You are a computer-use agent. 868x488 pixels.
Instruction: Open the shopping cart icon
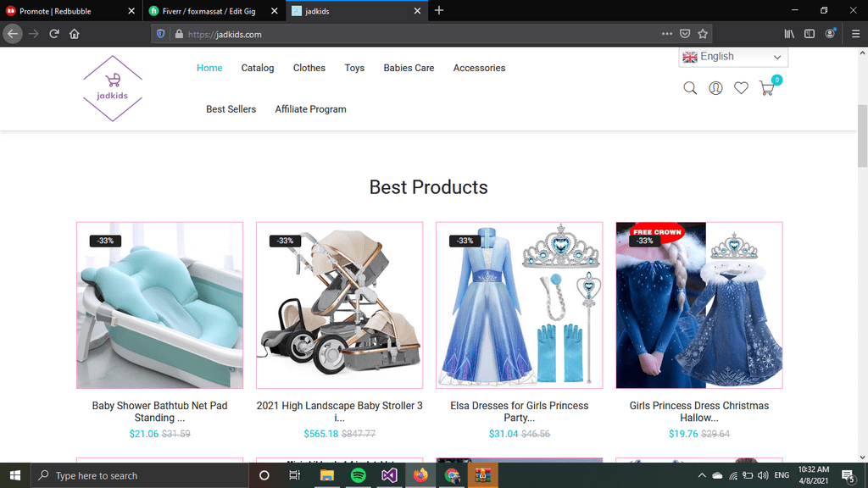click(766, 88)
